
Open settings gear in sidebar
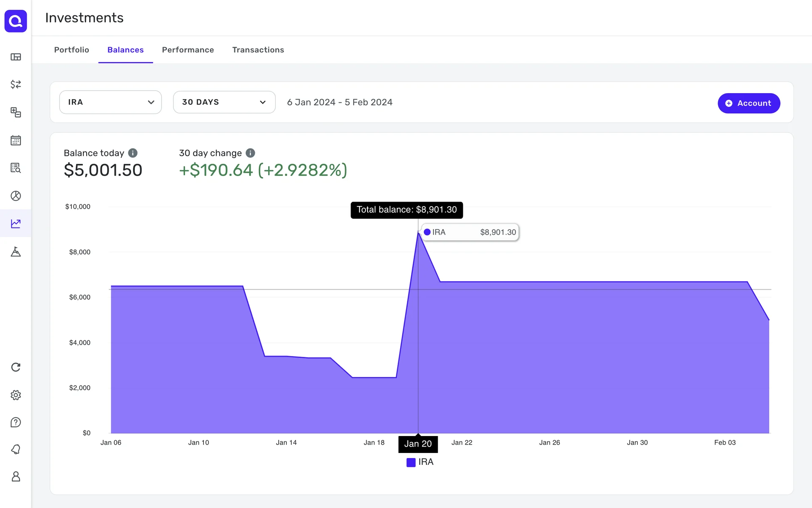(x=16, y=395)
